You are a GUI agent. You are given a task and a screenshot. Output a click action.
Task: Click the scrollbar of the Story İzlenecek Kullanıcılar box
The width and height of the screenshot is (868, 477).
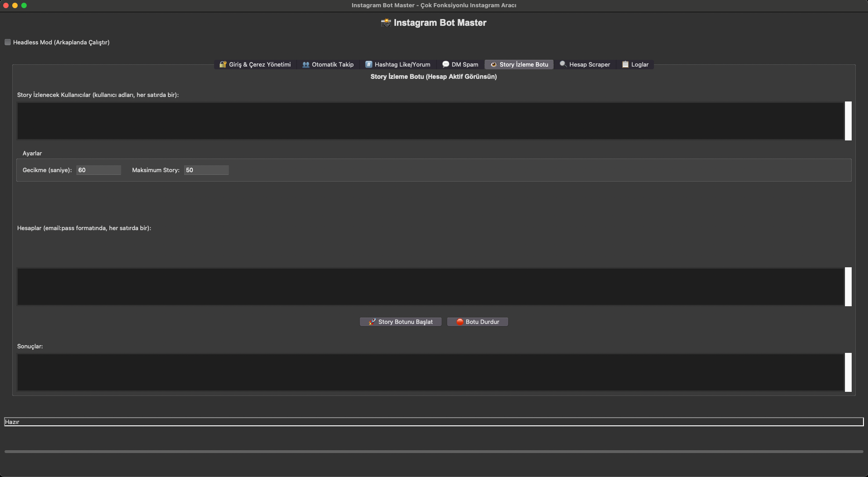point(848,121)
